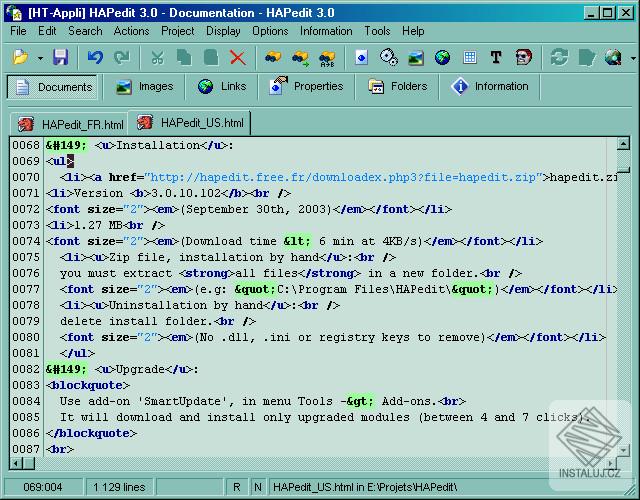Screen dimensions: 640x500
Task: Open the Tools menu
Action: point(377,31)
